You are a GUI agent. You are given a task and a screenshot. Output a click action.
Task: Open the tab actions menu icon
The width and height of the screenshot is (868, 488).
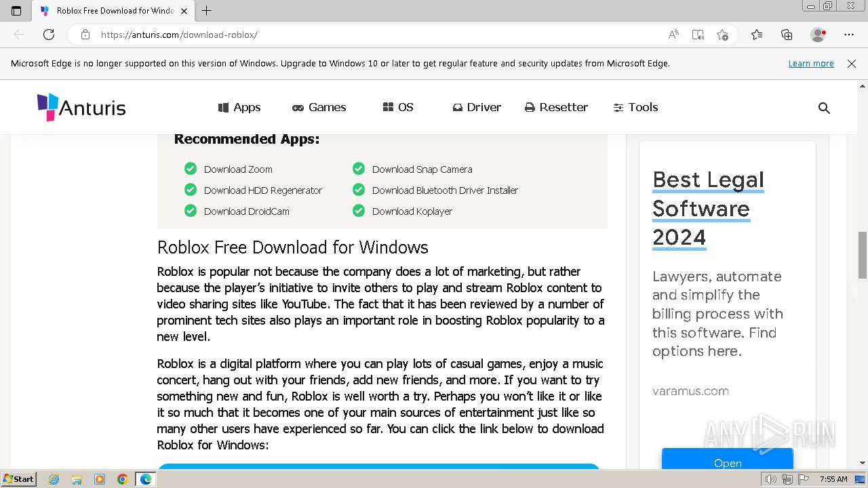coord(16,11)
